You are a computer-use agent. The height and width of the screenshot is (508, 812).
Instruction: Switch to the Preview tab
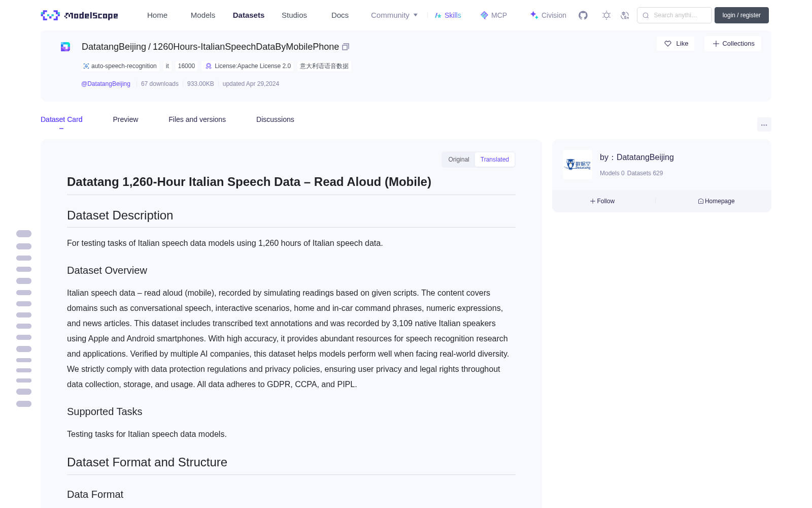[x=125, y=119]
